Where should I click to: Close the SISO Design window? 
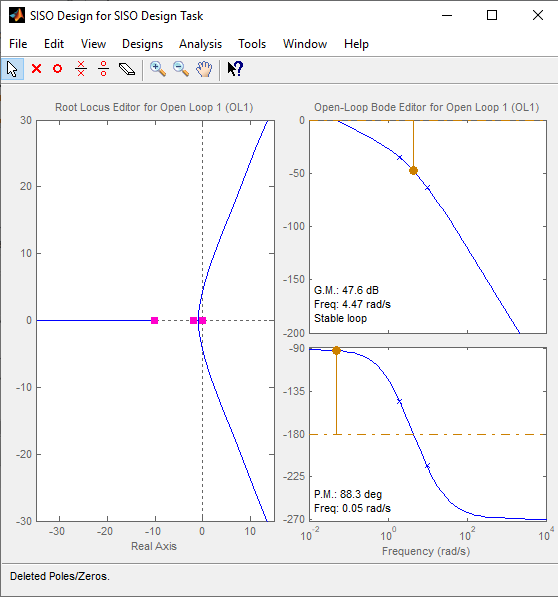[538, 16]
